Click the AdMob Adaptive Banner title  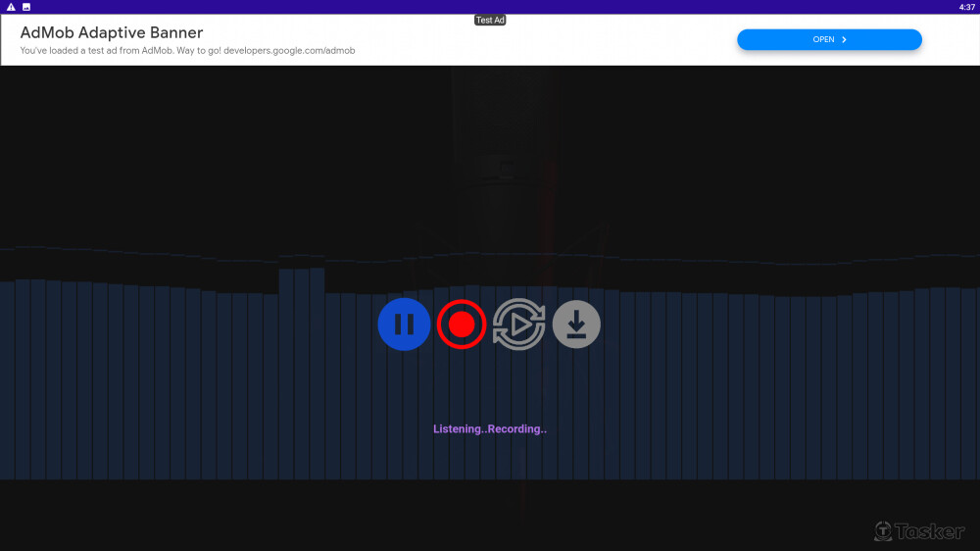(112, 32)
